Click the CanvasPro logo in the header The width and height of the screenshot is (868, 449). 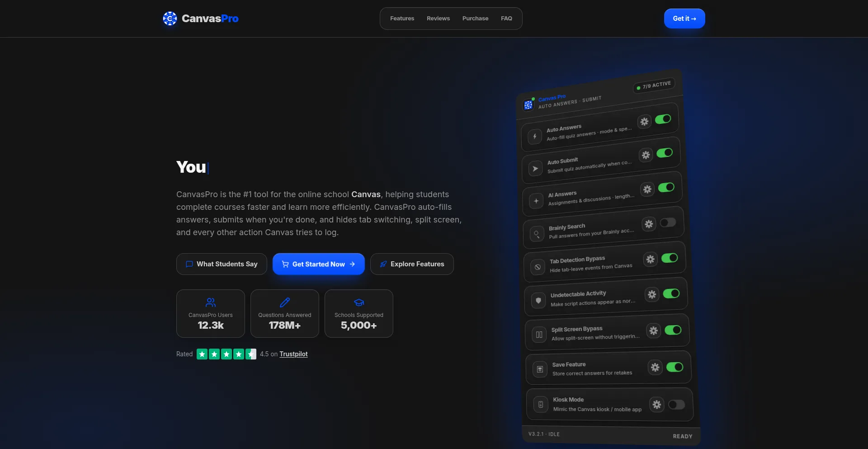point(201,19)
